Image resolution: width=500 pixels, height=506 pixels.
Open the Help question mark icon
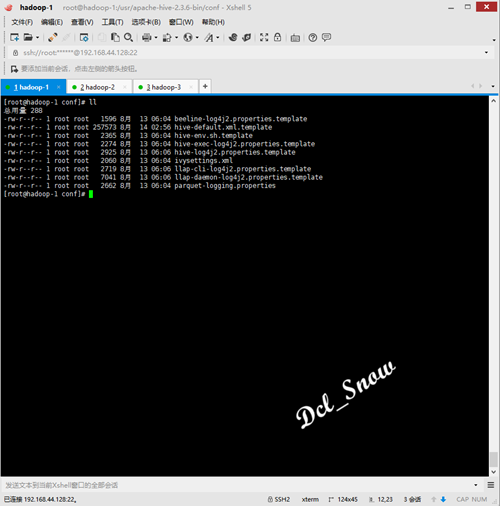coord(312,37)
